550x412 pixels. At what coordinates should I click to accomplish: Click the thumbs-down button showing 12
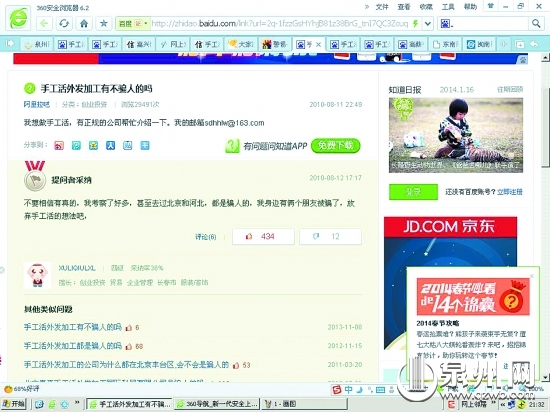pyautogui.click(x=330, y=237)
